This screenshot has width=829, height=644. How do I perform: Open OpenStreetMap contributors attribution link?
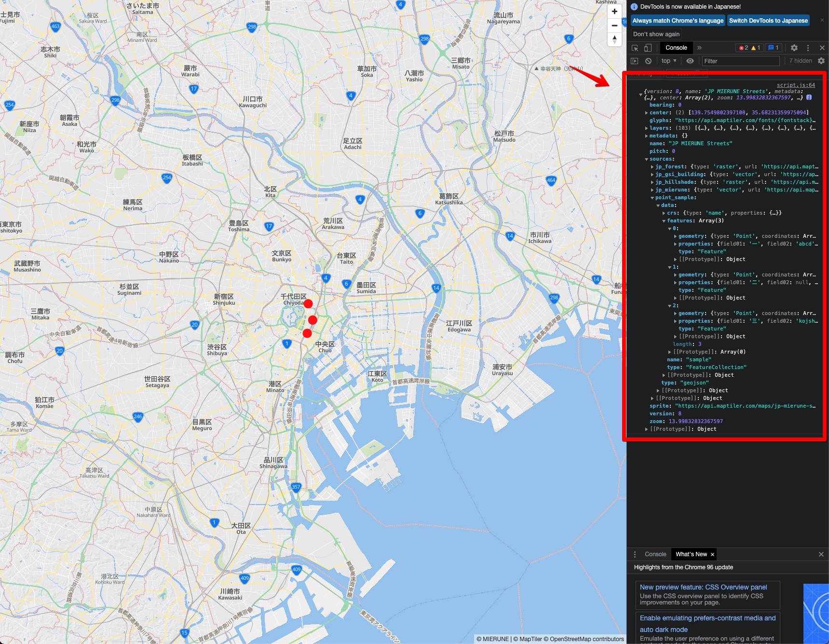[584, 639]
